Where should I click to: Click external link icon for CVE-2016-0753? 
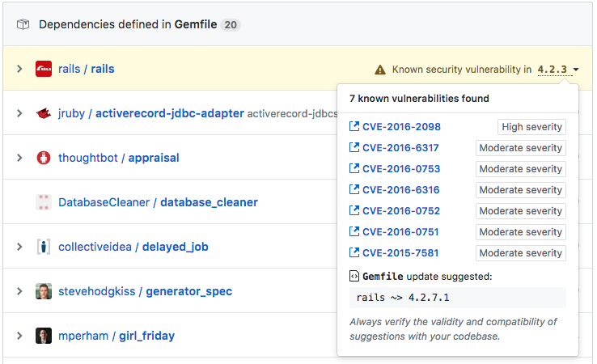click(354, 168)
